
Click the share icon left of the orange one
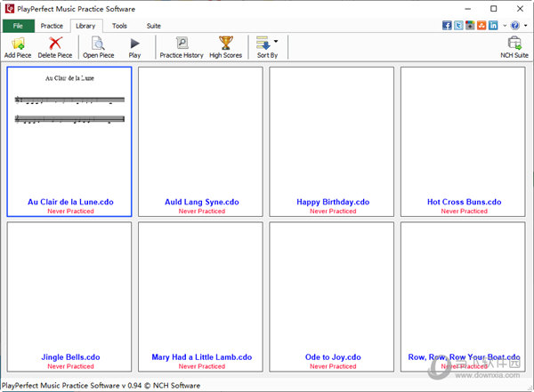pos(470,26)
